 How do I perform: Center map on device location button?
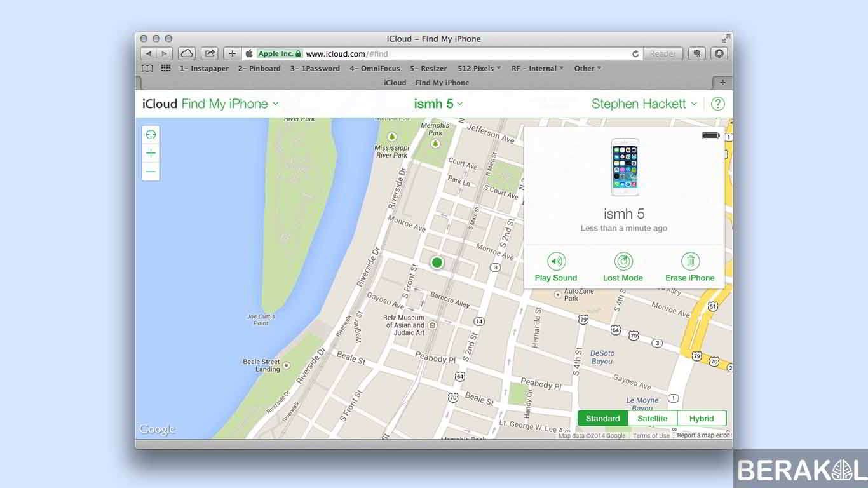151,135
